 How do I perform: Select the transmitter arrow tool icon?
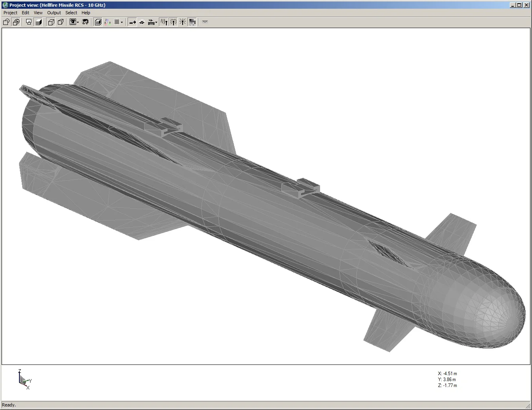132,22
